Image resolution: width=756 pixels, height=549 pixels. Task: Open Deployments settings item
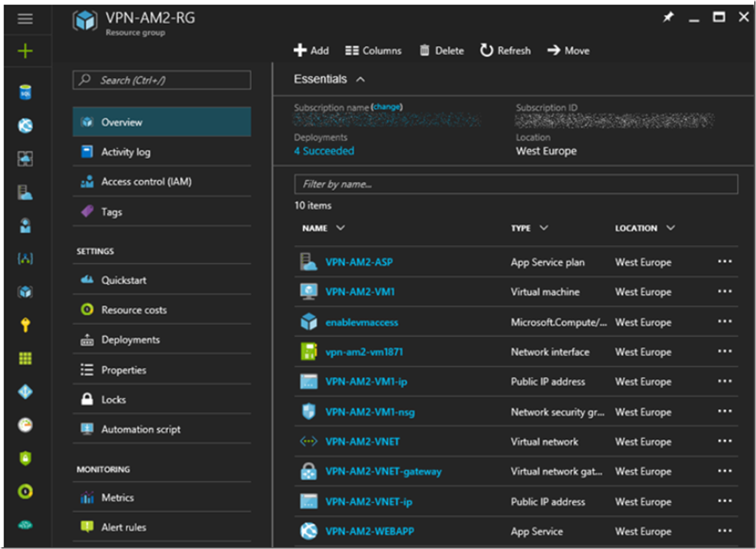tap(162, 340)
